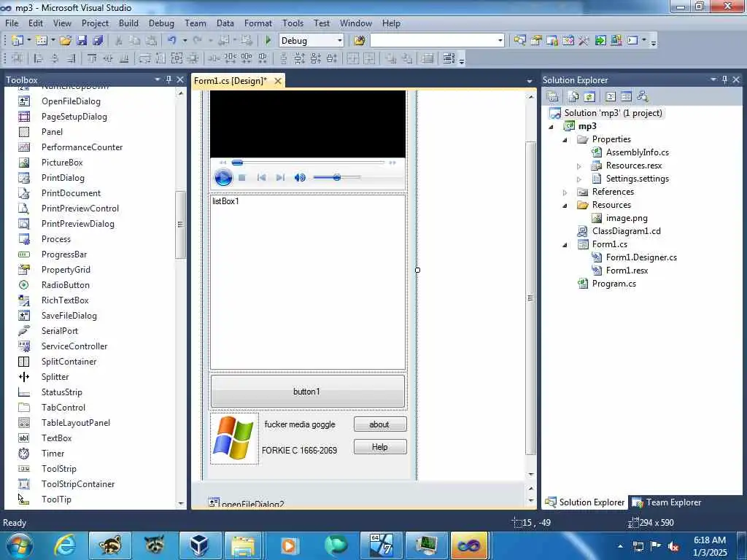Start debugging with the green play arrow
The image size is (747, 560).
pyautogui.click(x=268, y=41)
